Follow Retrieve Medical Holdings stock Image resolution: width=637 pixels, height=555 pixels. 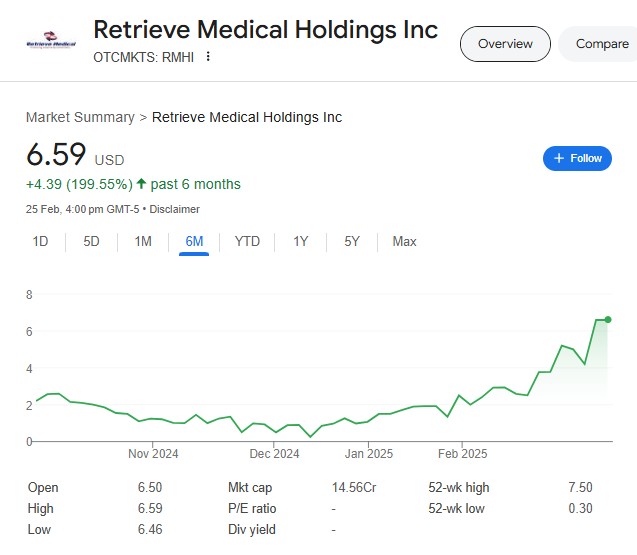[x=577, y=158]
